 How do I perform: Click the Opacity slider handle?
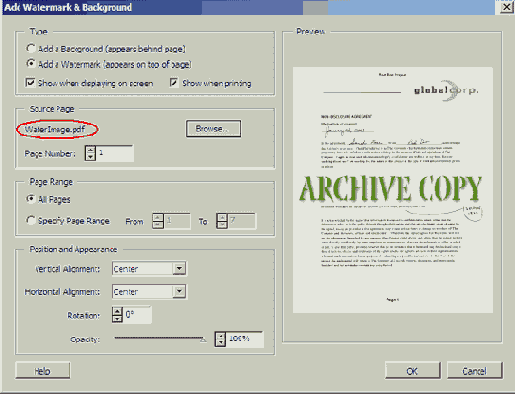click(203, 340)
